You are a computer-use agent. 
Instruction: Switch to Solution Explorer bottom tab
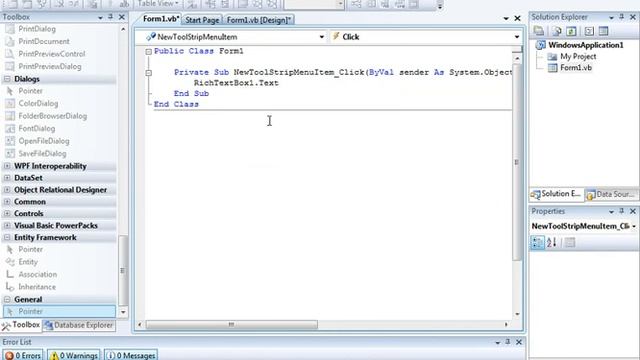[x=556, y=194]
